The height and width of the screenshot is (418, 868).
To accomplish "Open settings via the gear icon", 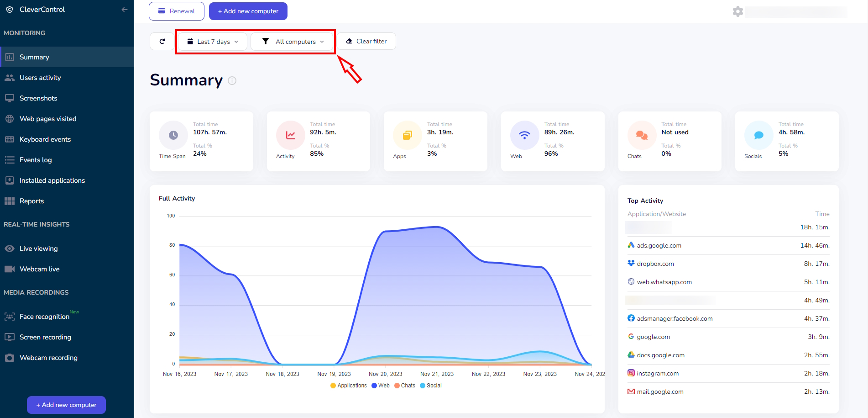I will (x=737, y=11).
